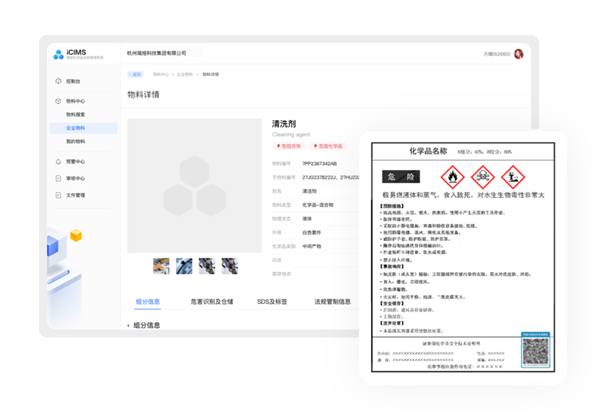Image resolution: width=600 pixels, height=420 pixels.
Task: Click the QR code on chemical label
Action: coord(536,351)
